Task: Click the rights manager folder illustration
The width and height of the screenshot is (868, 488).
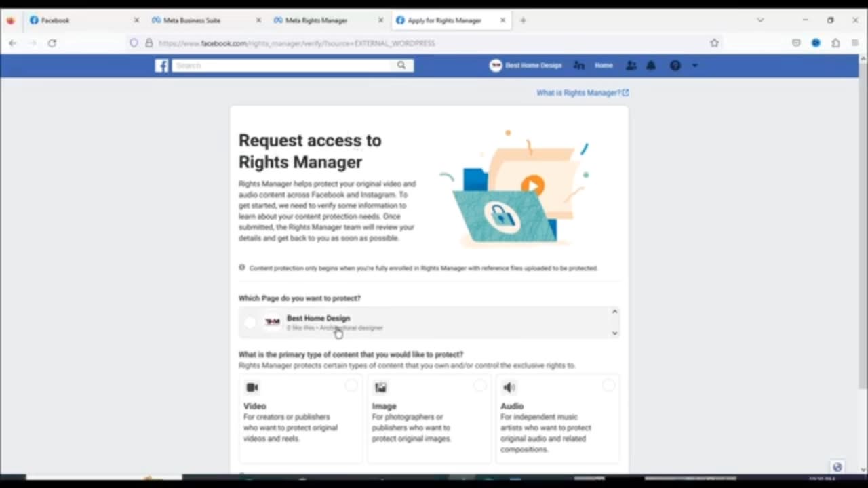Action: [514, 188]
